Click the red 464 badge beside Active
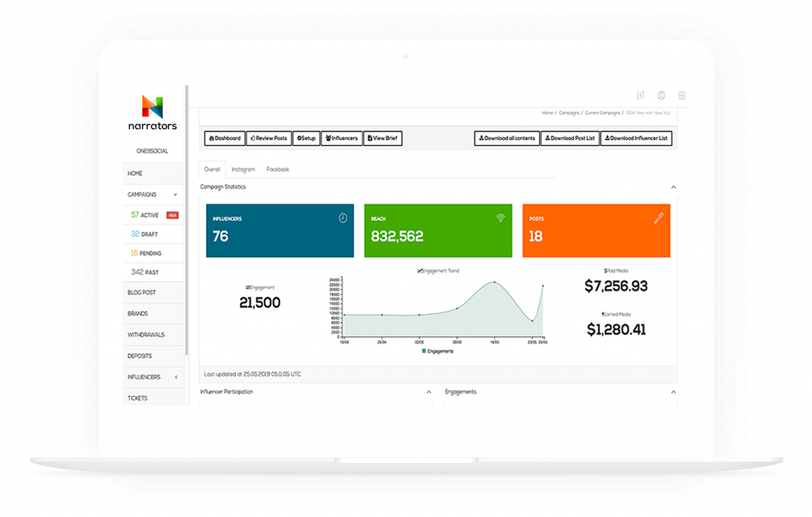The width and height of the screenshot is (812, 517). (172, 215)
